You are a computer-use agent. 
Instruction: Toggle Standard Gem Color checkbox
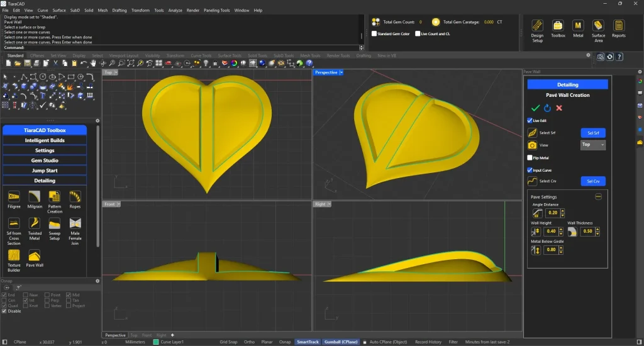point(375,33)
